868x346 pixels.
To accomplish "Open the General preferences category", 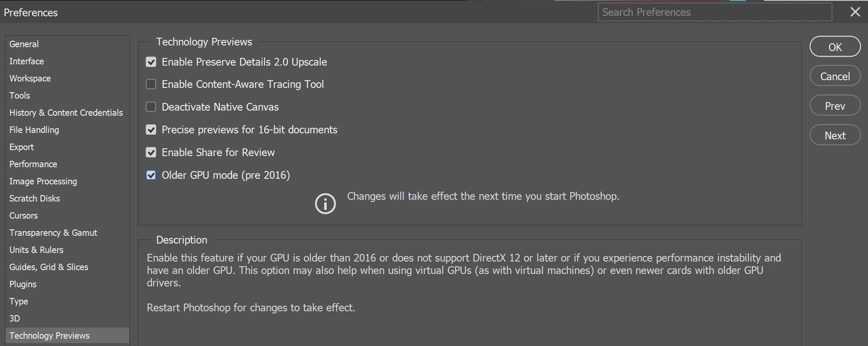I will [x=67, y=44].
